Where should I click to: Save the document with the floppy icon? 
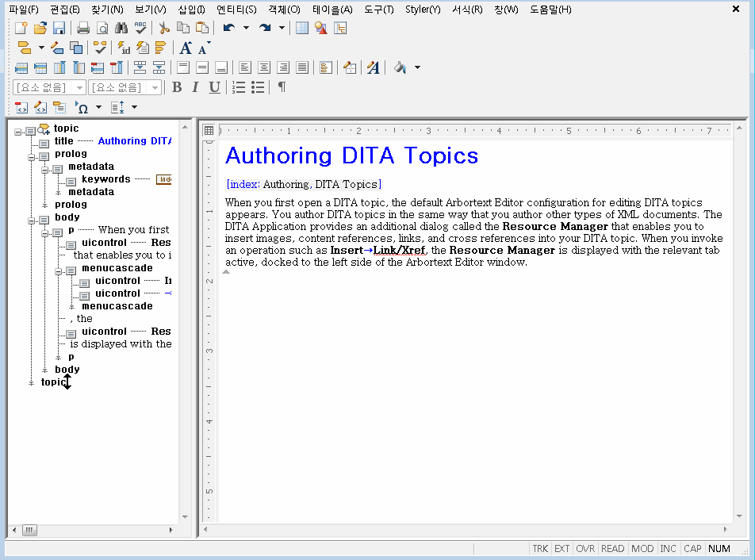(x=59, y=28)
